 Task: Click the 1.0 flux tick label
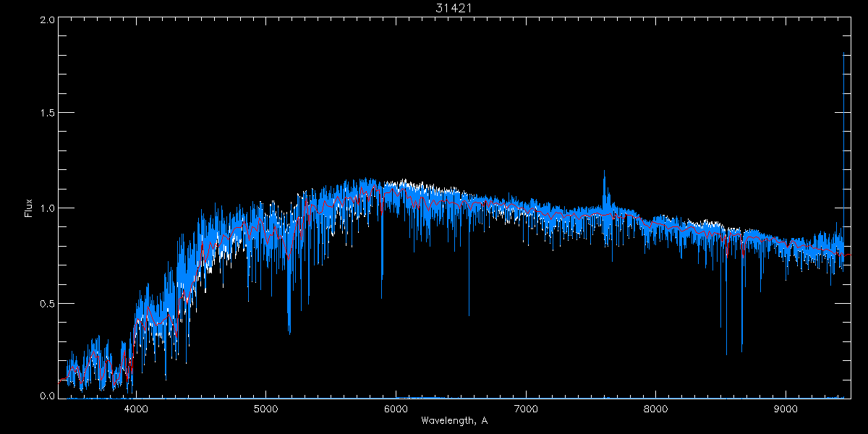(47, 208)
